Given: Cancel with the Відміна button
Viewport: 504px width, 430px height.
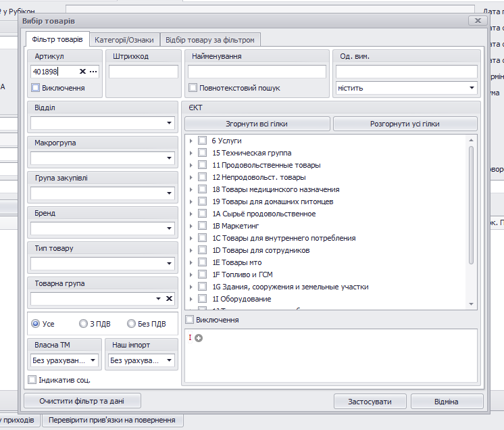Looking at the screenshot, I should [447, 402].
